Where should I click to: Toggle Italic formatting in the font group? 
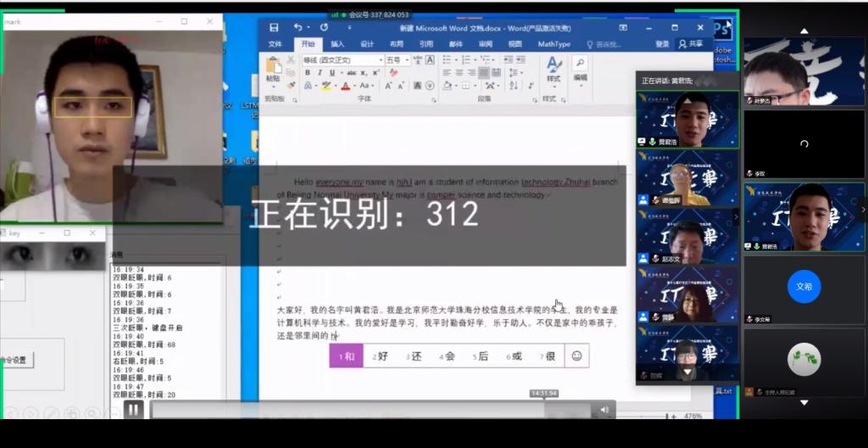pos(320,73)
